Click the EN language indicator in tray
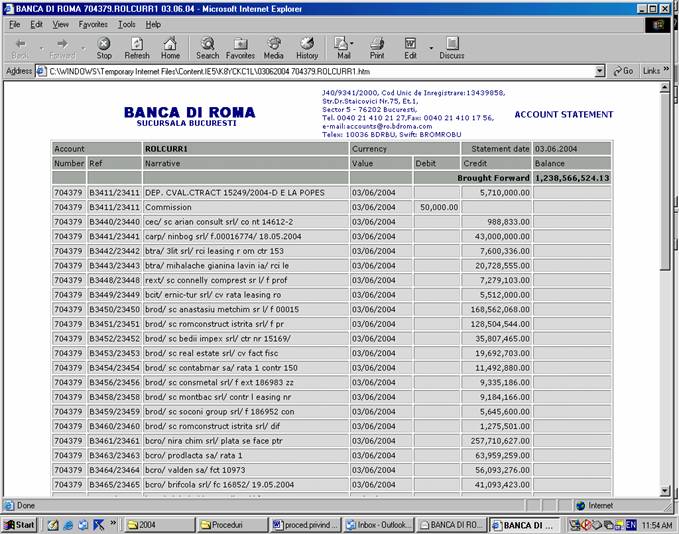 631,525
